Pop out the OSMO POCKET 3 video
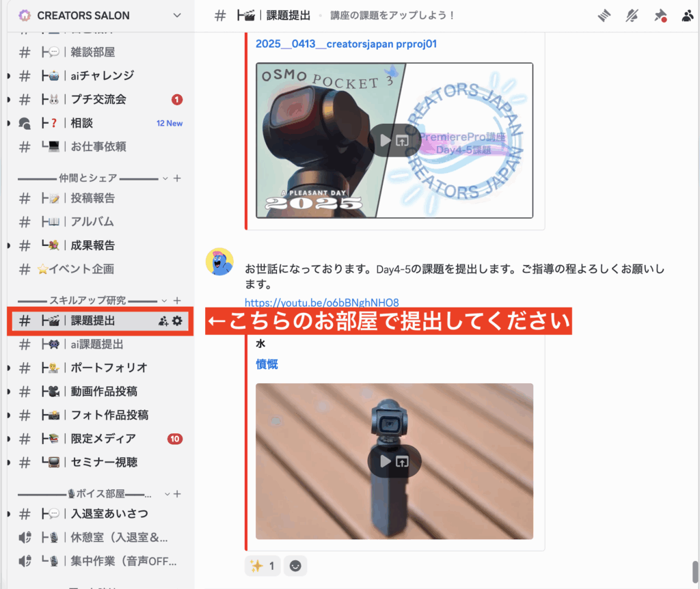Viewport: 700px width, 589px height. [x=402, y=141]
